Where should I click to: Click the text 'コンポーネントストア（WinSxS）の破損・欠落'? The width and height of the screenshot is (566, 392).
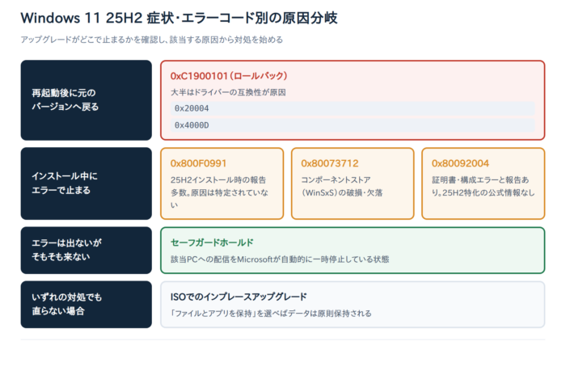(342, 186)
